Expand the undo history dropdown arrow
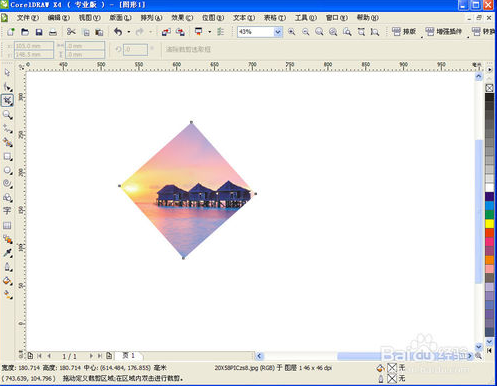The image size is (497, 386). [x=129, y=32]
